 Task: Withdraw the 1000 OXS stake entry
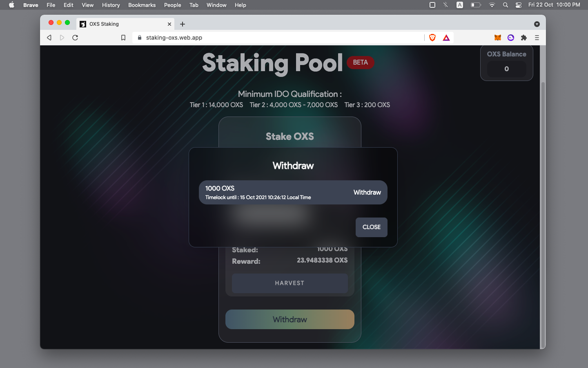pyautogui.click(x=367, y=192)
